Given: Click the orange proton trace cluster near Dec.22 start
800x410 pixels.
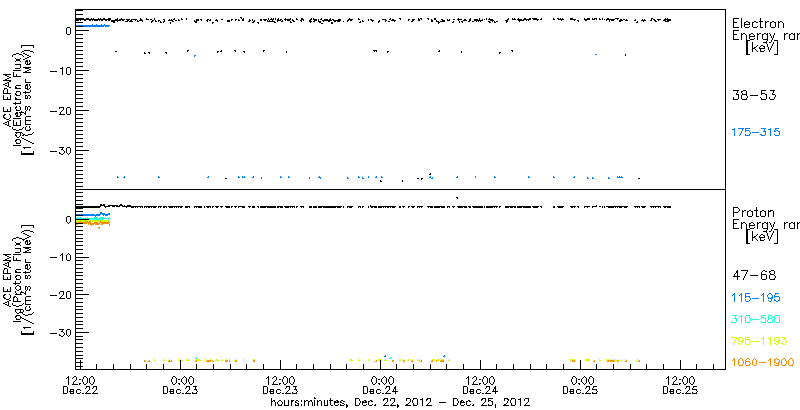Looking at the screenshot, I should point(93,223).
